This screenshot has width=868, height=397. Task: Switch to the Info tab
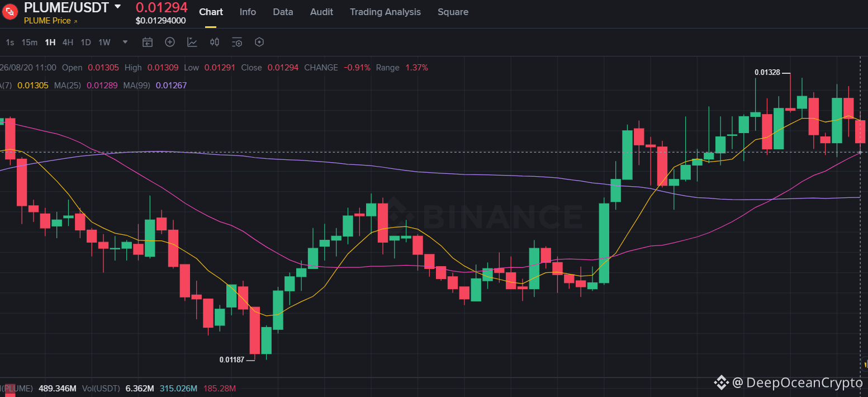click(x=248, y=12)
